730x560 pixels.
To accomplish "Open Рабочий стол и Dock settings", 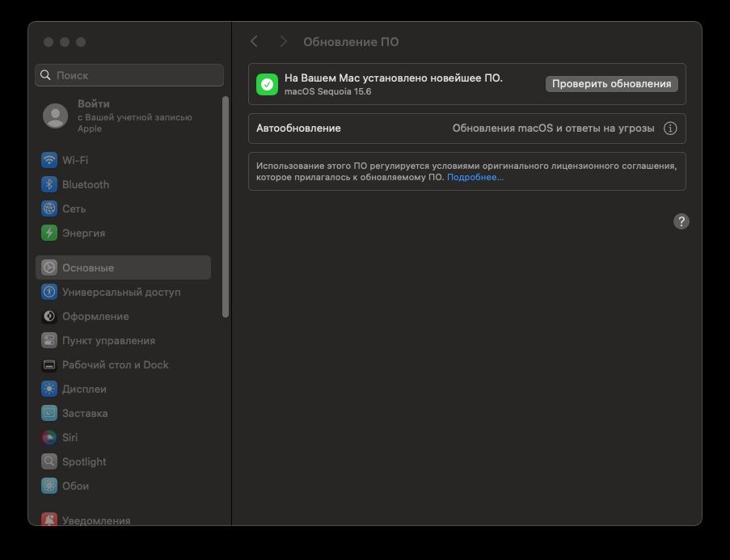I will pyautogui.click(x=115, y=364).
